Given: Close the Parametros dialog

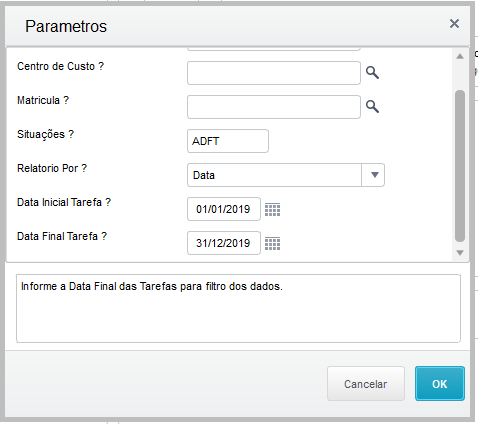Looking at the screenshot, I should tap(454, 24).
